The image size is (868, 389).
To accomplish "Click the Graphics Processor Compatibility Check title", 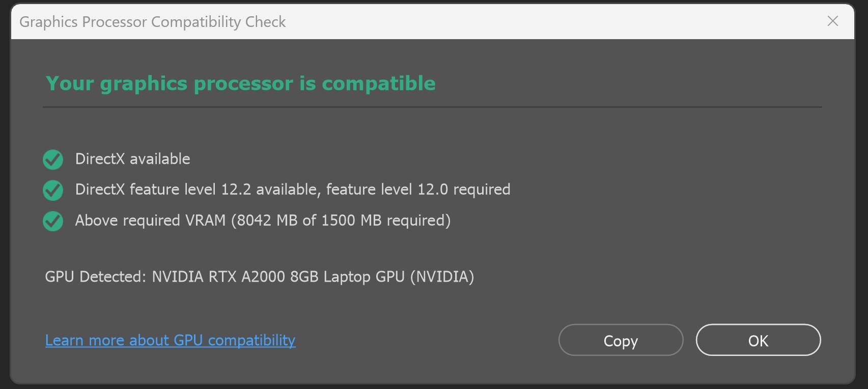I will tap(152, 21).
